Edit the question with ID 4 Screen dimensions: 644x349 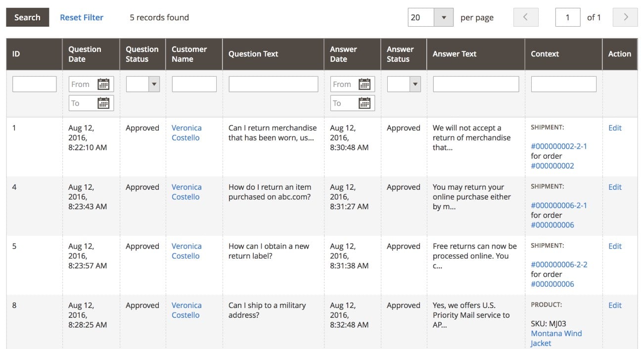click(615, 187)
